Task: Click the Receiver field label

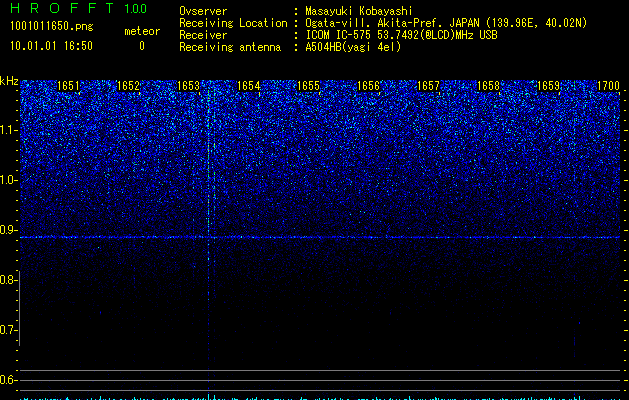Action: (x=203, y=35)
